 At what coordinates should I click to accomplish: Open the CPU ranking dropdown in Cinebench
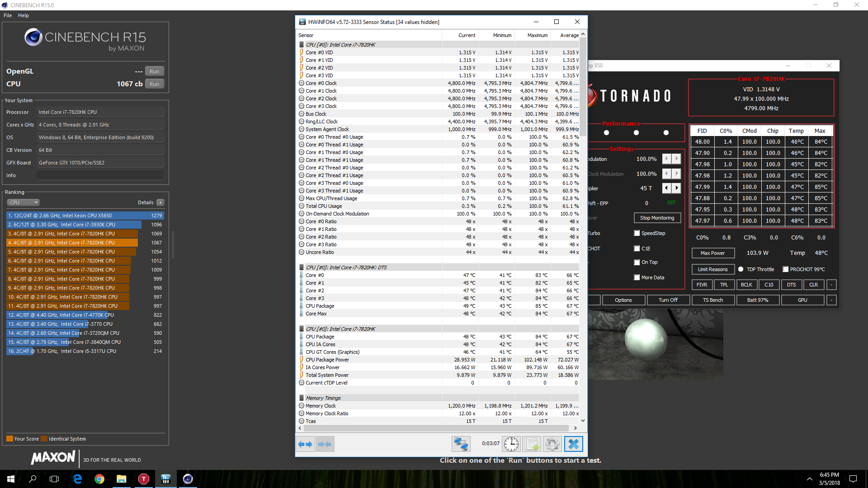pyautogui.click(x=24, y=202)
